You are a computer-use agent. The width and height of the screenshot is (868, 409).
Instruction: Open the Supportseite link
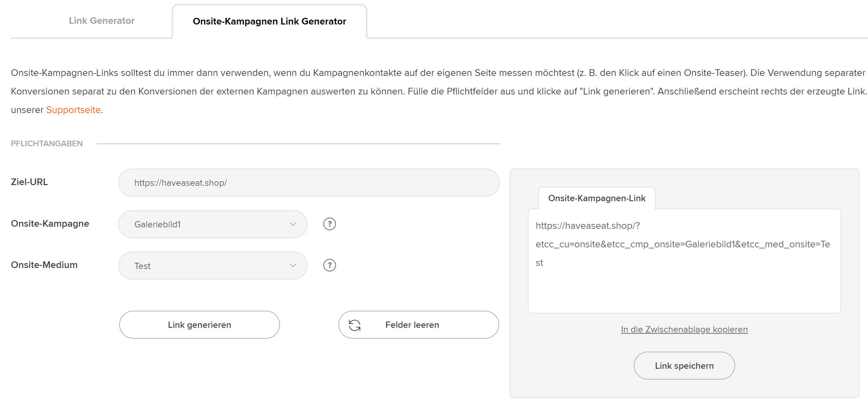coord(73,110)
